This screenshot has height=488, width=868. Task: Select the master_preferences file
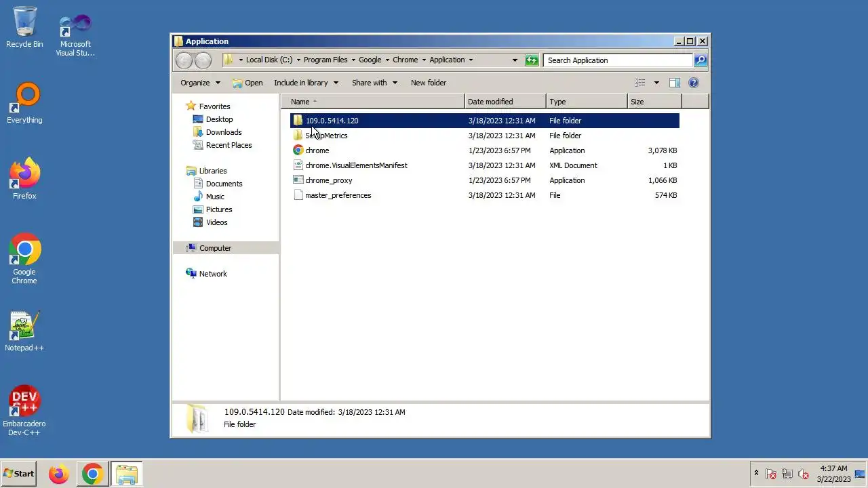point(485,195)
